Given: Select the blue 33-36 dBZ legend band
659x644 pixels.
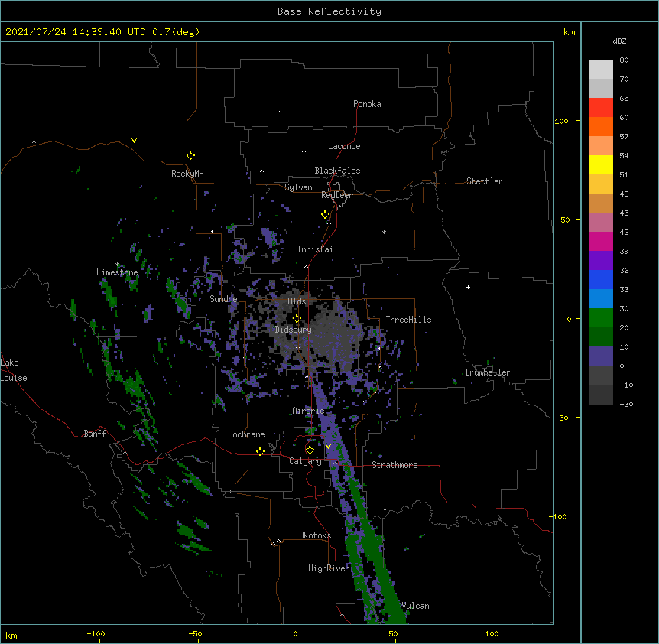Looking at the screenshot, I should pos(601,279).
